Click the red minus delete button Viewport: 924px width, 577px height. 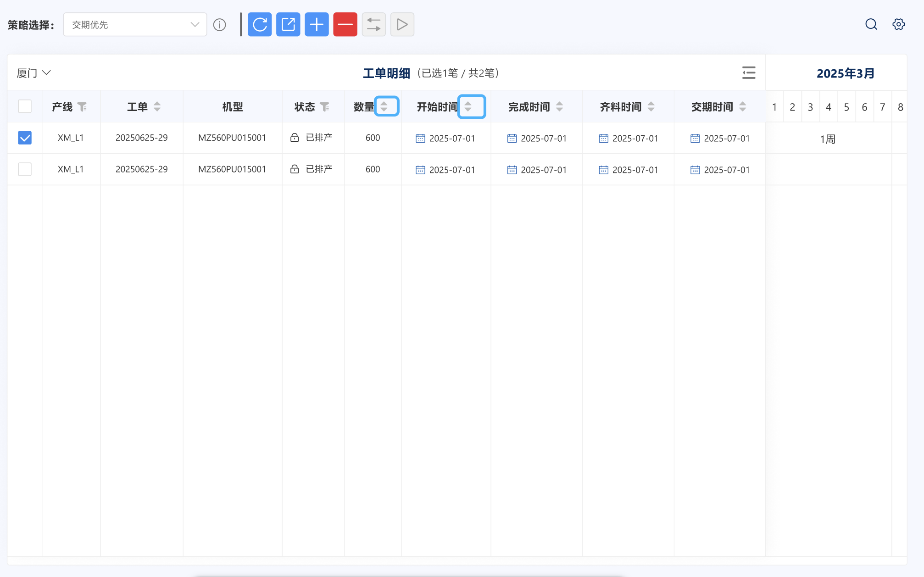[345, 24]
